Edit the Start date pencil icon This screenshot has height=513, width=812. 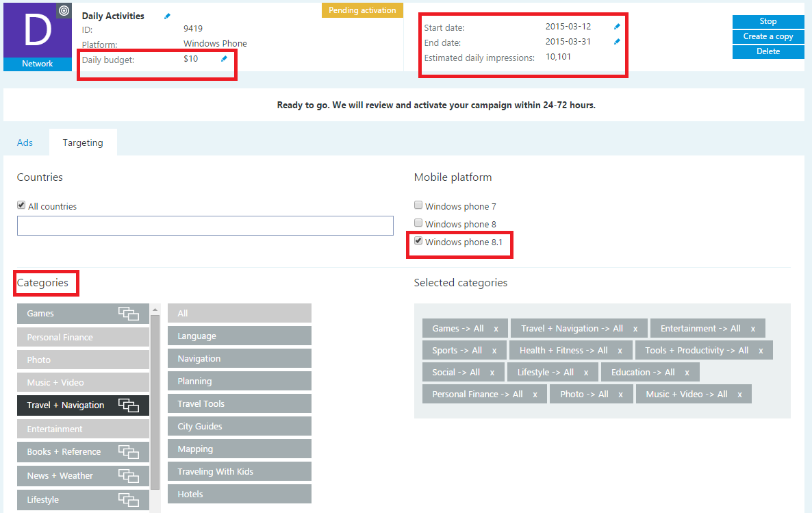(x=617, y=27)
